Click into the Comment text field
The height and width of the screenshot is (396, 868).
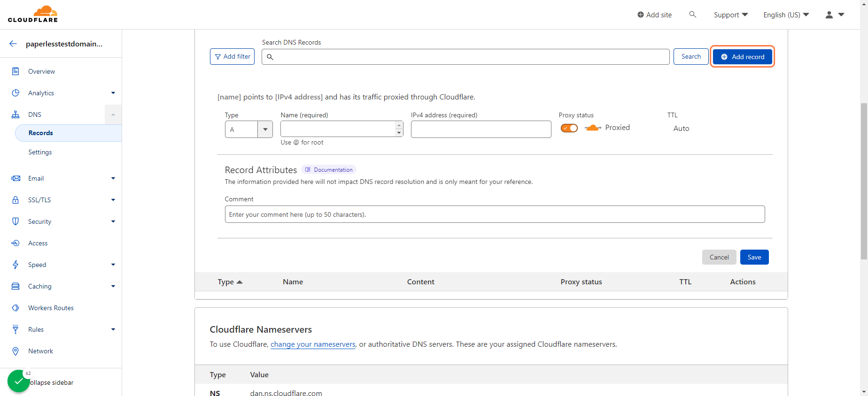[x=495, y=214]
